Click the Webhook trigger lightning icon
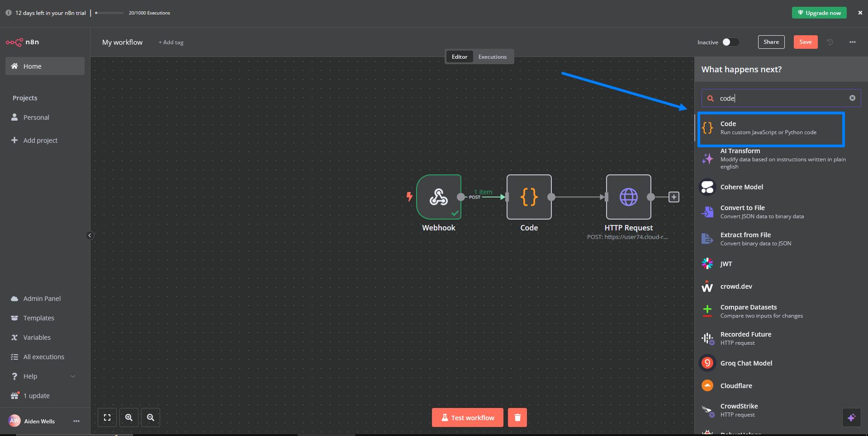This screenshot has width=868, height=436. tap(409, 197)
